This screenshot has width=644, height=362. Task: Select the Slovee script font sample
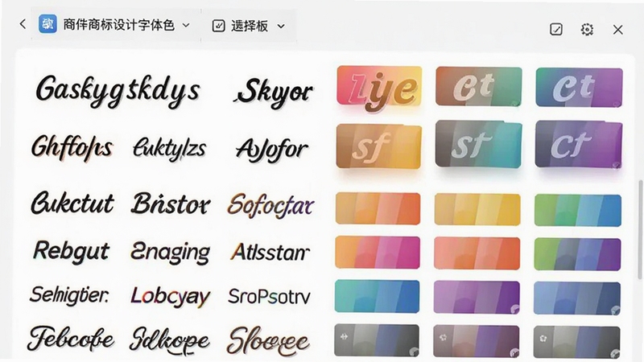tap(268, 341)
